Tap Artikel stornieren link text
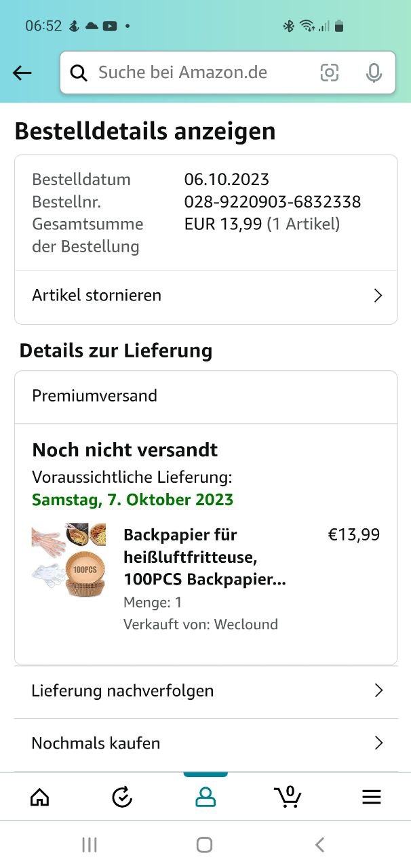Image resolution: width=411 pixels, height=868 pixels. point(96,295)
